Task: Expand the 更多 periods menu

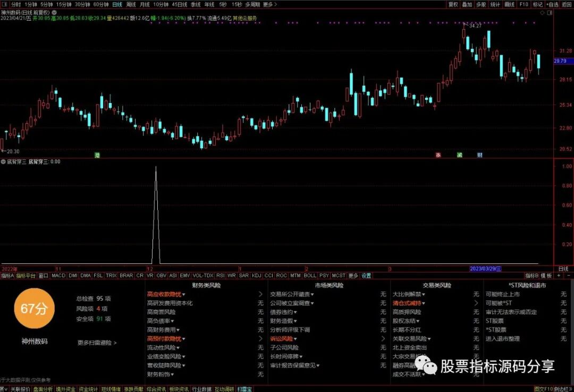Action: tap(270, 4)
